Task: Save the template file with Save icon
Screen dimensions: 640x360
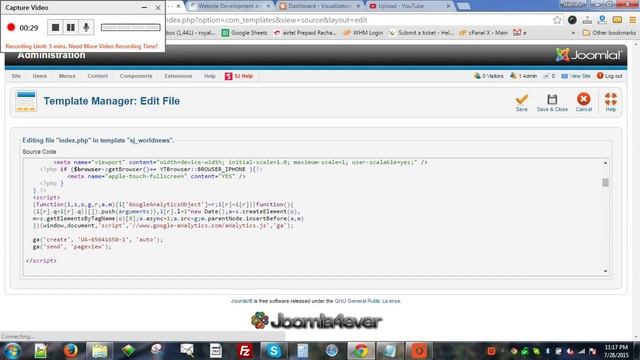Action: pos(521,102)
